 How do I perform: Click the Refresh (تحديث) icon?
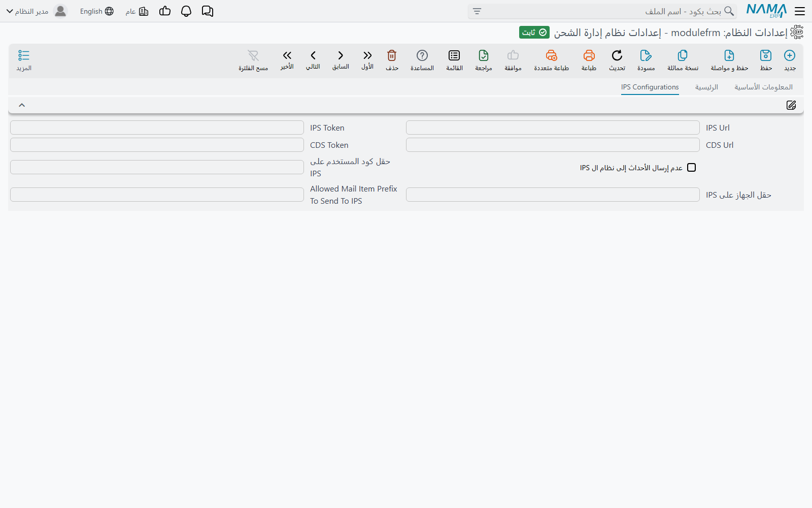617,55
